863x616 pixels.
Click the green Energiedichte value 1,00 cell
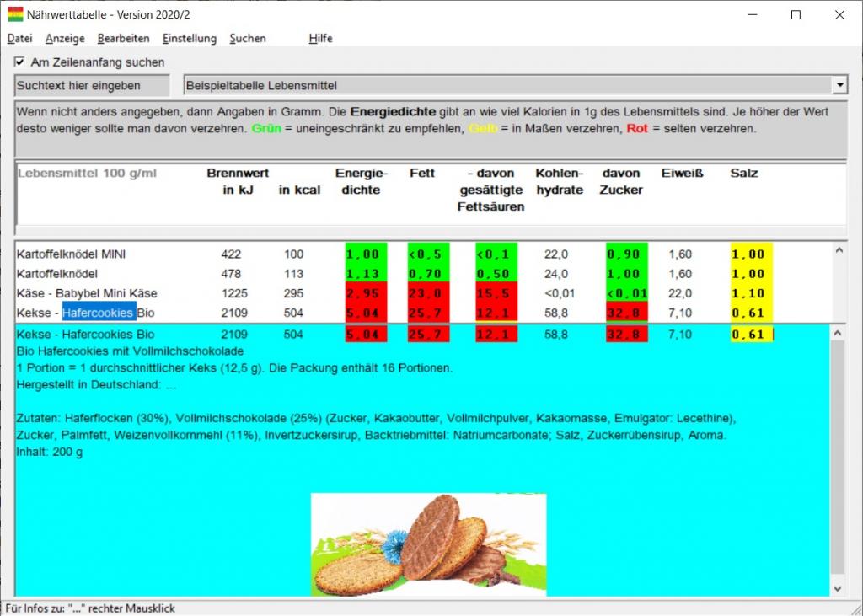(366, 254)
